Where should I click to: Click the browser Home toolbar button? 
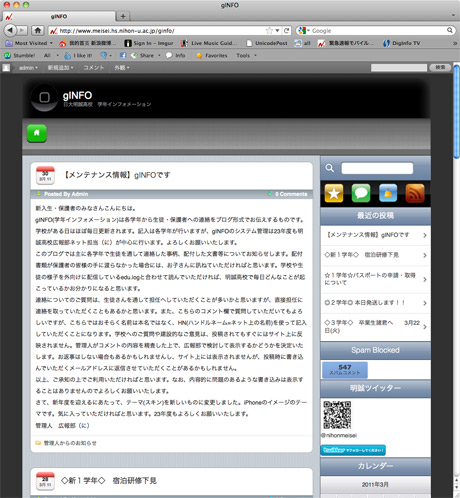(38, 31)
